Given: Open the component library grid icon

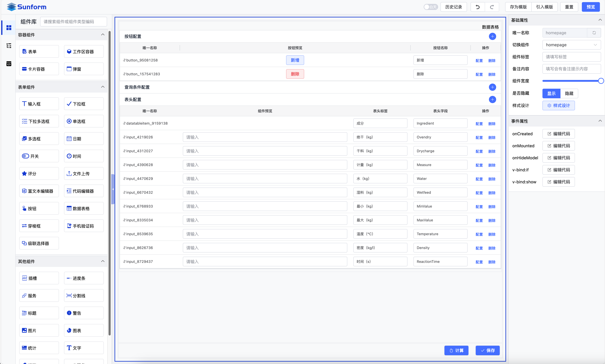Looking at the screenshot, I should click(9, 28).
